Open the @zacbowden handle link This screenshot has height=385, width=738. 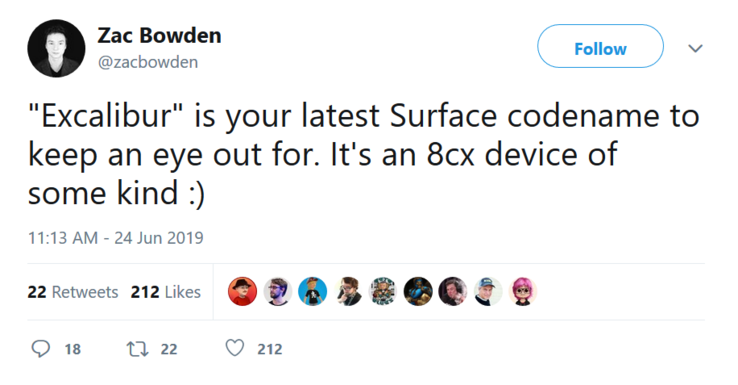[x=148, y=62]
